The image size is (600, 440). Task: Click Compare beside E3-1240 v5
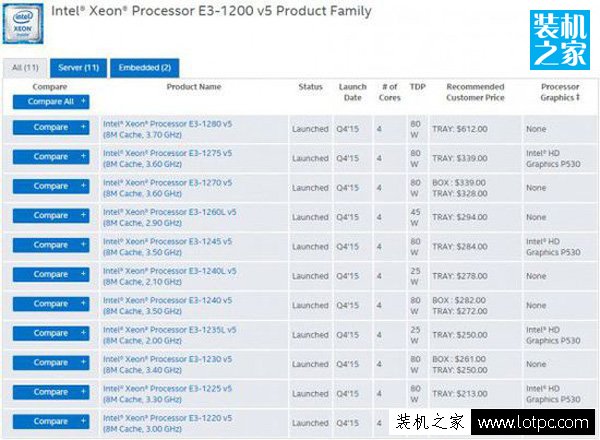51,304
